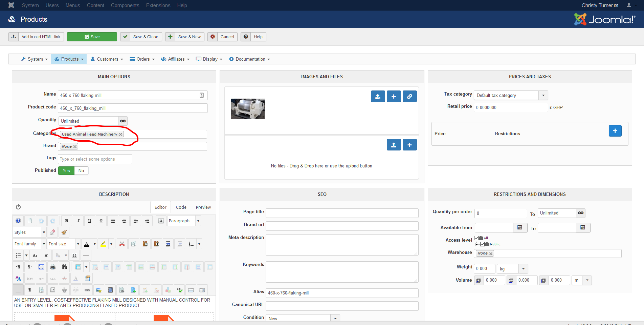The image size is (644, 325).
Task: Open the Affiliates menu
Action: tap(175, 59)
